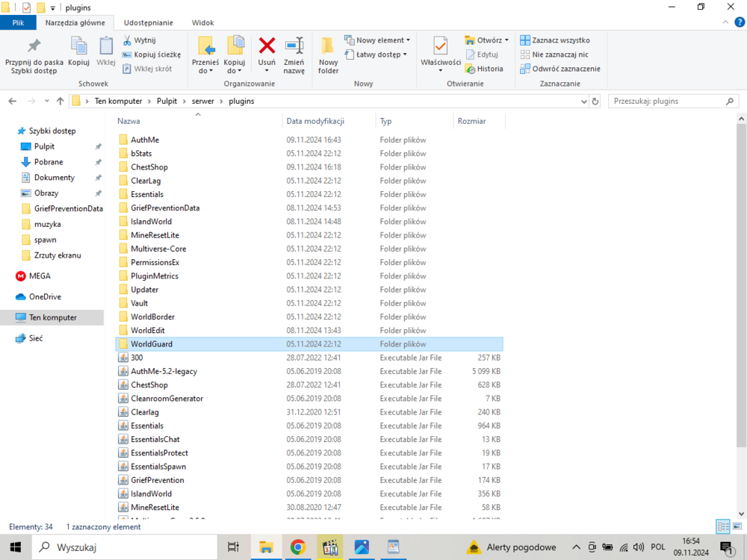Open Task View on taskbar

coord(233,547)
